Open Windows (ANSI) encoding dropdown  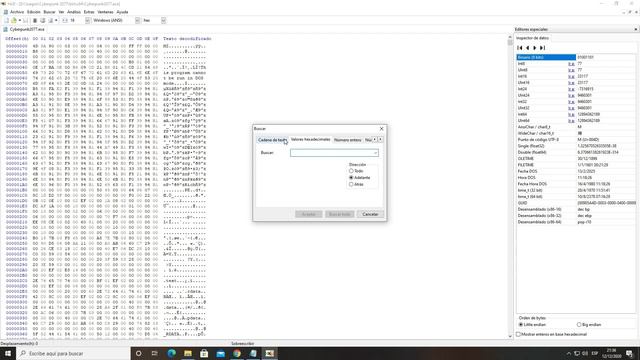coord(137,20)
